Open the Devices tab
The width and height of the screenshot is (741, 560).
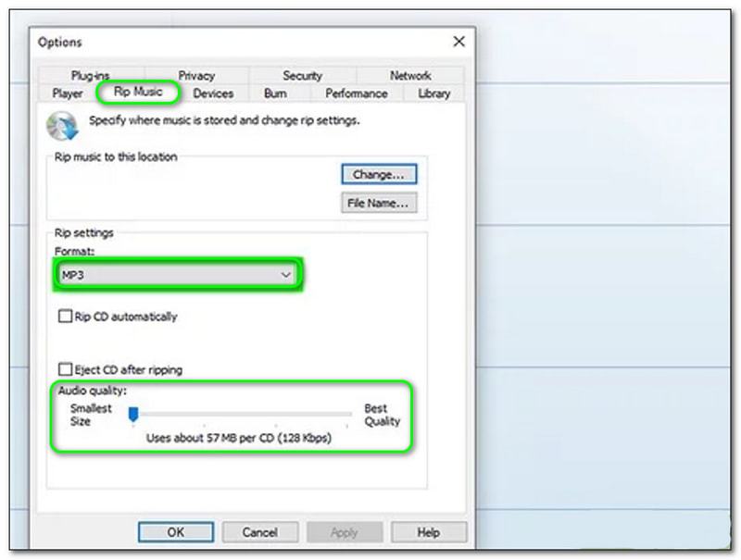coord(212,93)
